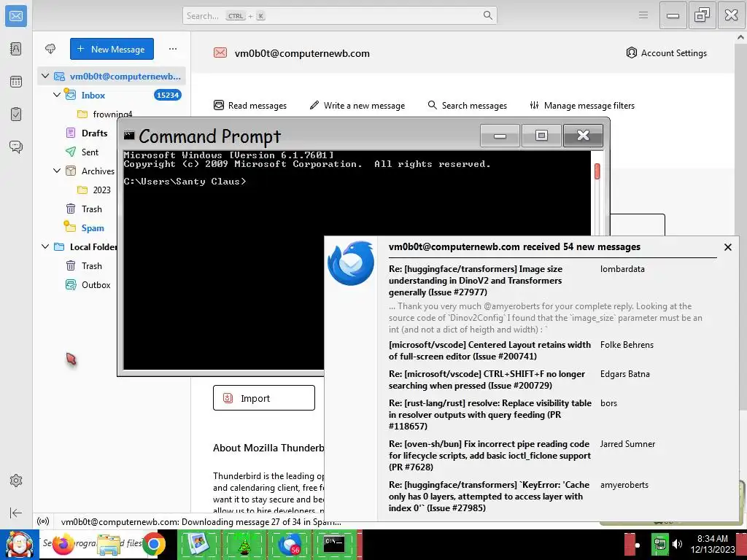Switch to Thunderbird taskbar item
Viewport: 747px width, 560px height.
(x=289, y=544)
